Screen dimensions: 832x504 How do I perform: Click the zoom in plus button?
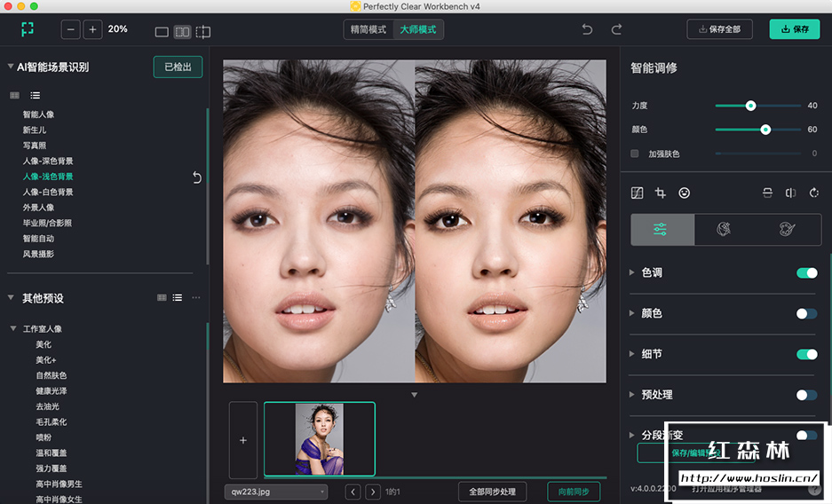coord(92,29)
